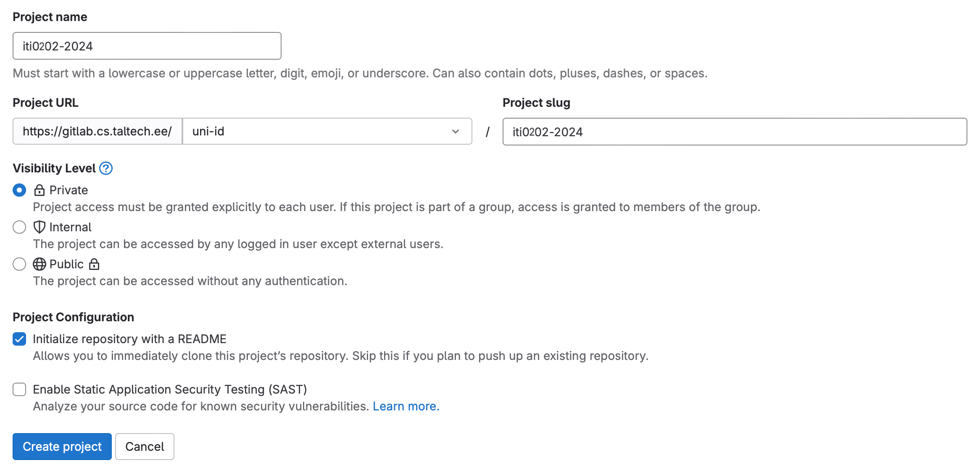This screenshot has width=980, height=476.
Task: Click the lock icon next to Private
Action: pos(40,190)
